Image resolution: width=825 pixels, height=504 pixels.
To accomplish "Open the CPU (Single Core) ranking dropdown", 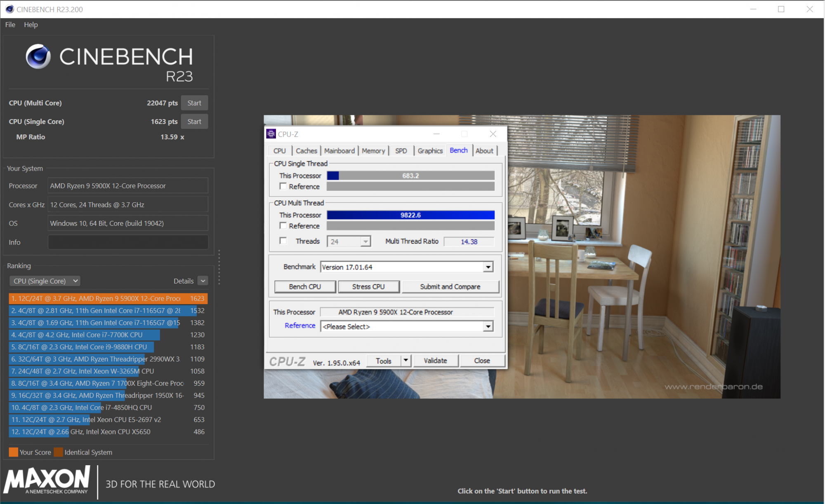I will (45, 281).
